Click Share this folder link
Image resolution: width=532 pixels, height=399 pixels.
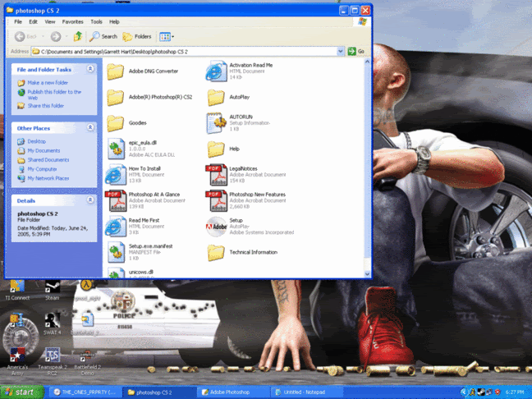coord(46,106)
